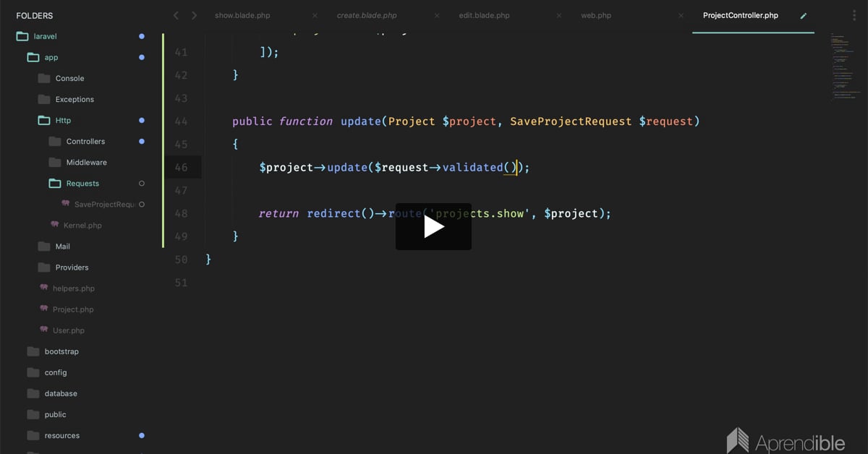
Task: Open the edit.blade.php tab
Action: tap(485, 15)
